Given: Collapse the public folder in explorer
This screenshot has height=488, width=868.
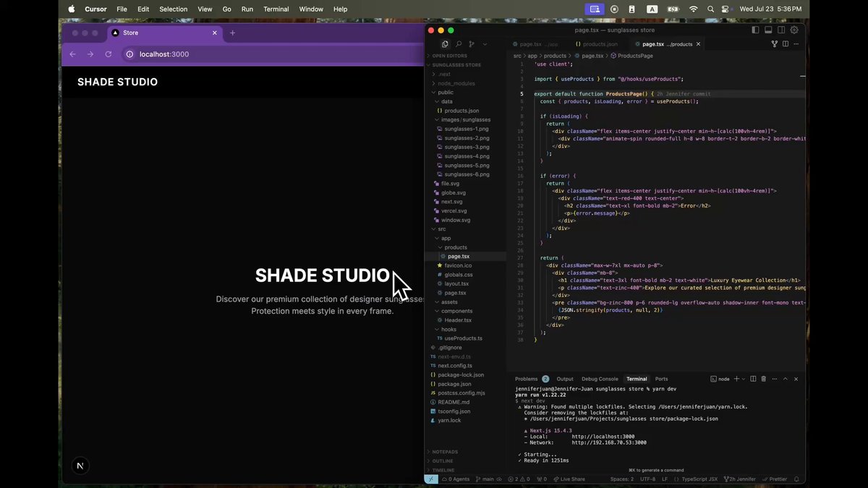Looking at the screenshot, I should [x=446, y=93].
